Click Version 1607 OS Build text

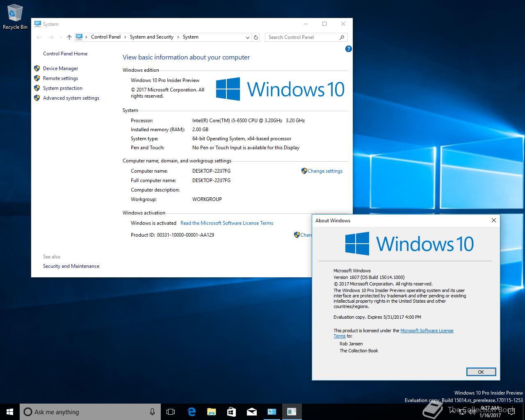click(369, 277)
